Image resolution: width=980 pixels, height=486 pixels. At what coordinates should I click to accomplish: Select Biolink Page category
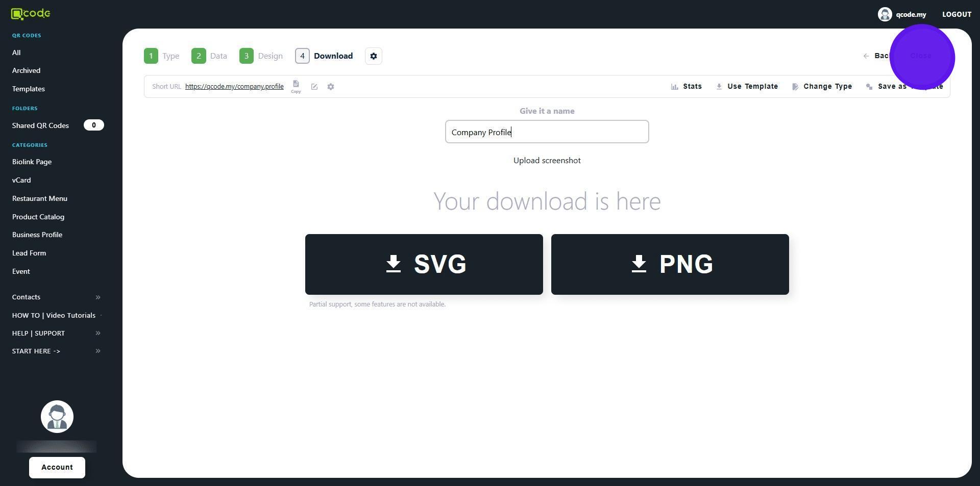pyautogui.click(x=32, y=162)
